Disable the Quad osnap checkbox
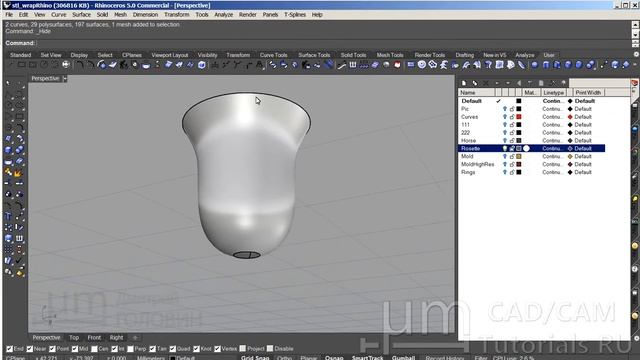The image size is (640, 360). pos(173,349)
